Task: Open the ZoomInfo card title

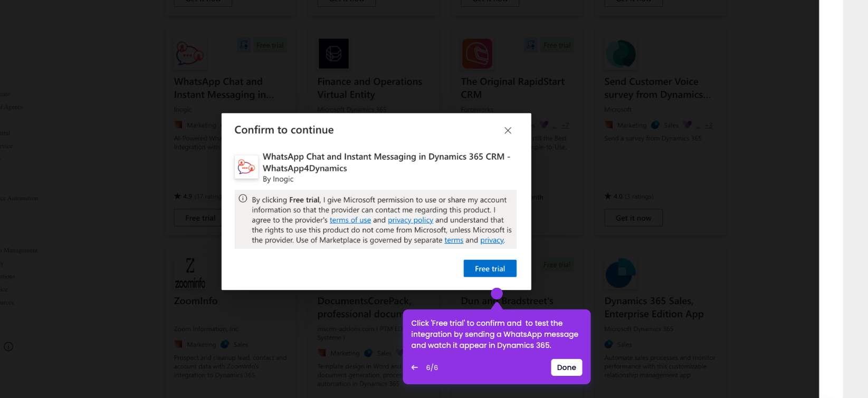Action: (196, 301)
